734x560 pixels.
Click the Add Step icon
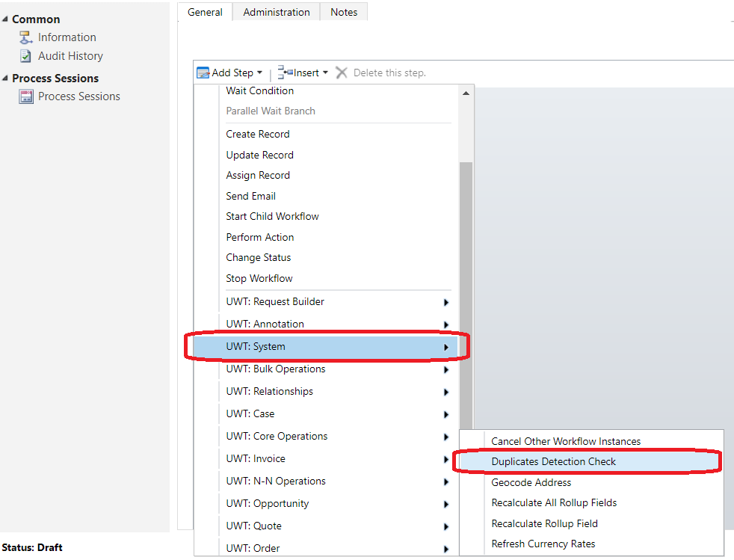tap(203, 73)
